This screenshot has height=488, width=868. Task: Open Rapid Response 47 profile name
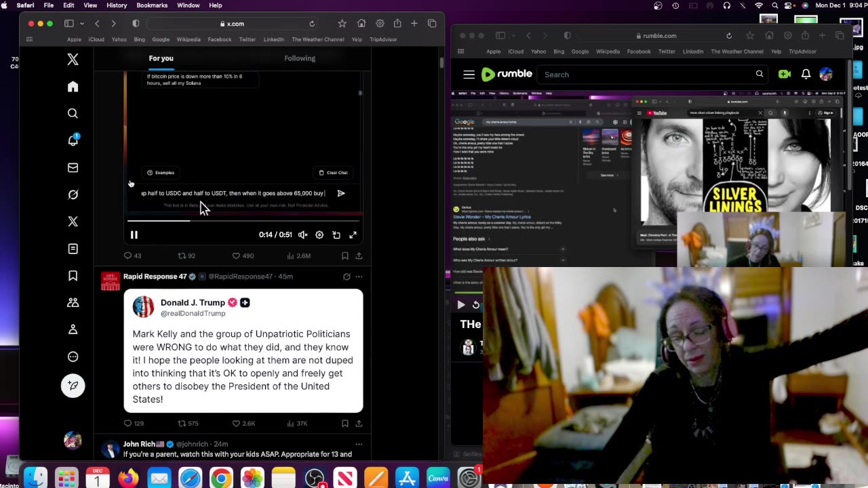(x=155, y=277)
